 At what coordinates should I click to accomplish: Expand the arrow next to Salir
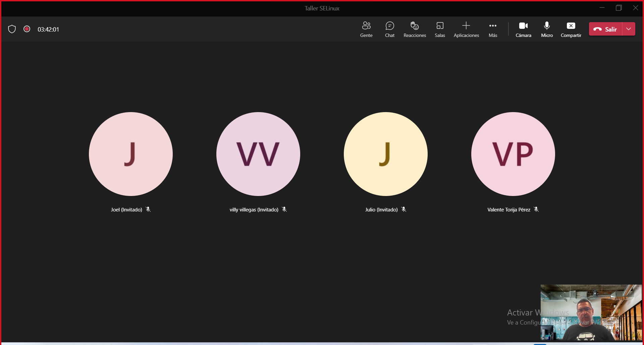(629, 29)
